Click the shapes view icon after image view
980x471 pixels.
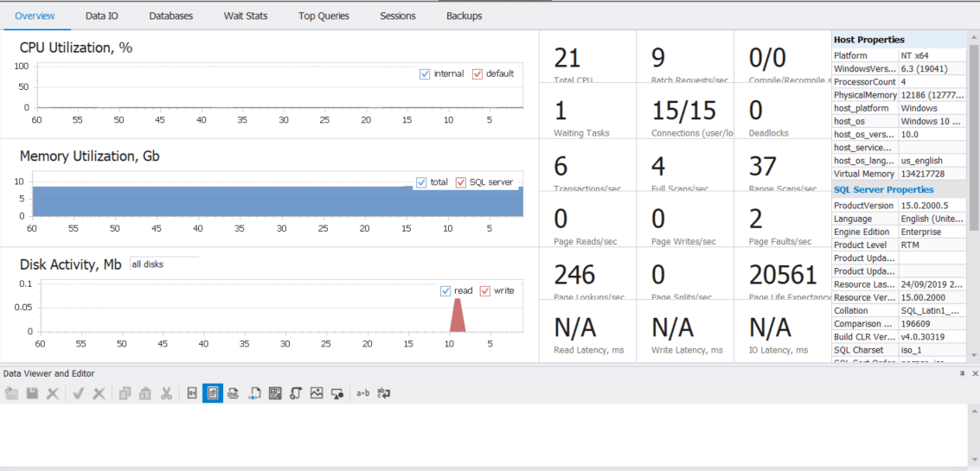pos(337,393)
